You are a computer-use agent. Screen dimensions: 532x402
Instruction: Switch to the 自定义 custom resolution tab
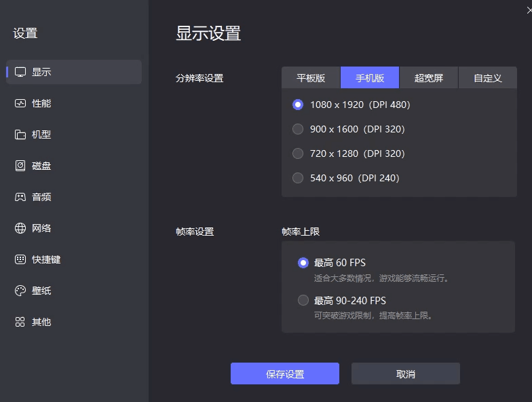click(488, 78)
